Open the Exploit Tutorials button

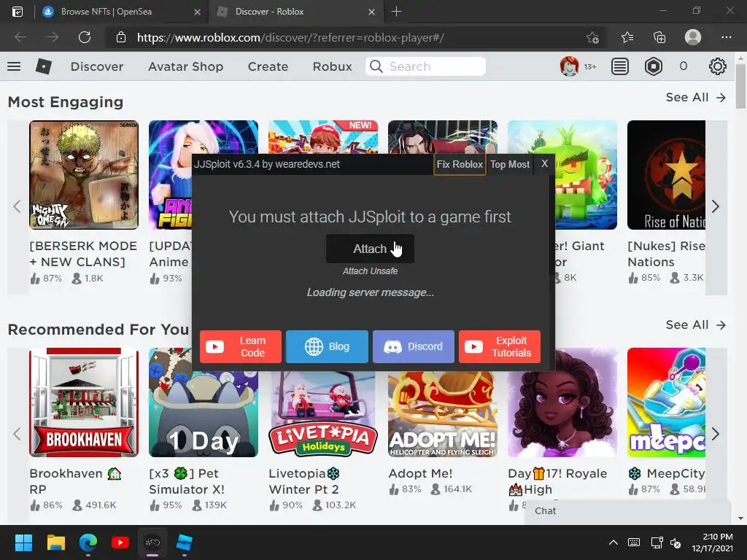pos(499,346)
